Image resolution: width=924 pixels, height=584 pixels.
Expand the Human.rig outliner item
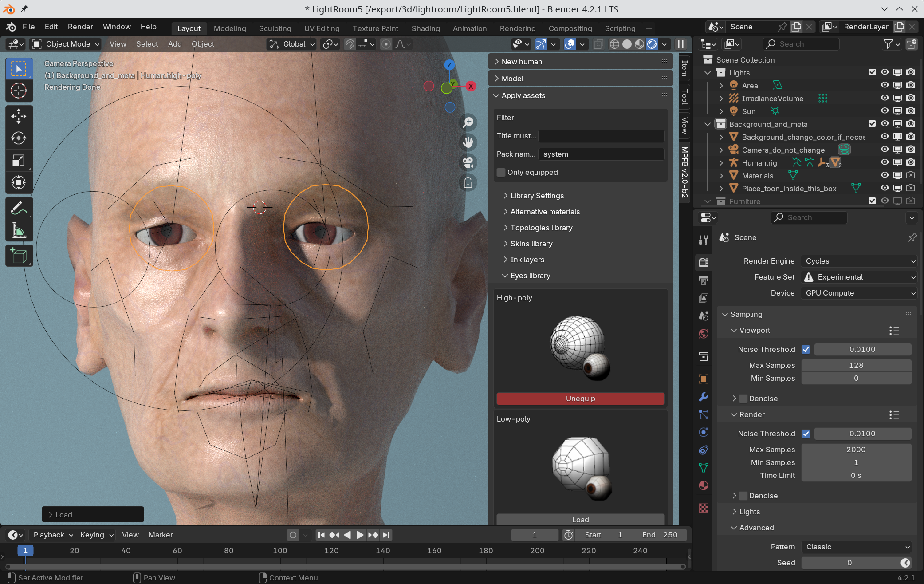[721, 163]
